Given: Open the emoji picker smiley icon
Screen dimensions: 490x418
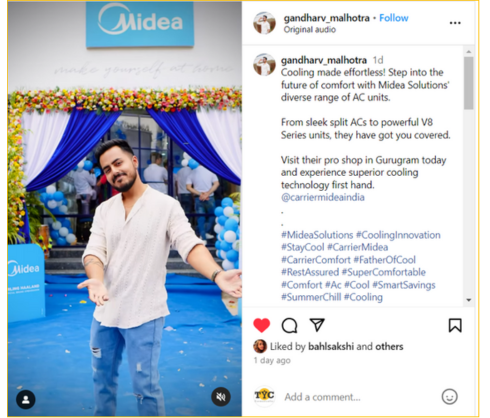Looking at the screenshot, I should click(x=449, y=397).
